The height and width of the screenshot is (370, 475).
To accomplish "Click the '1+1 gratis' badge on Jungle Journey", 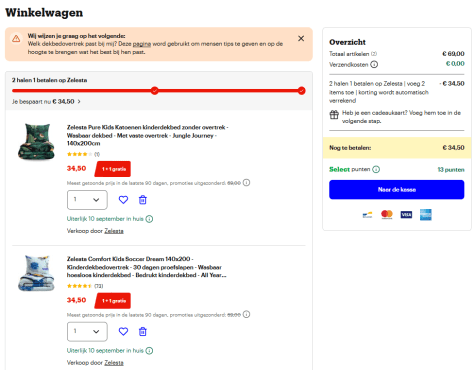I will tap(113, 169).
